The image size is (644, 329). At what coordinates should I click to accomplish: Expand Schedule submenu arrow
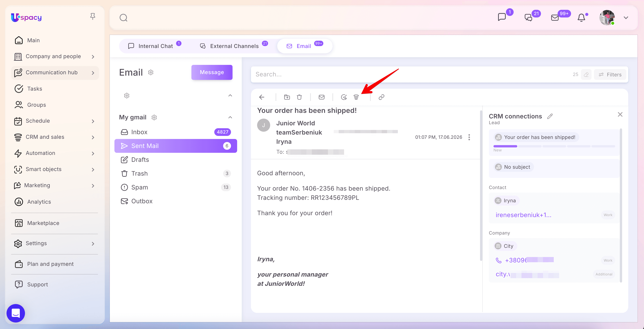click(x=93, y=121)
